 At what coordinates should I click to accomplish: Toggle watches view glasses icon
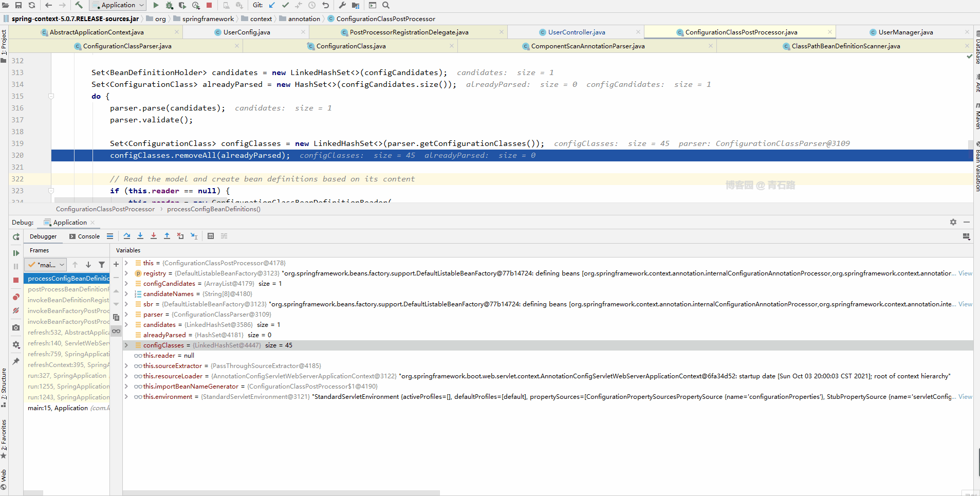click(116, 331)
